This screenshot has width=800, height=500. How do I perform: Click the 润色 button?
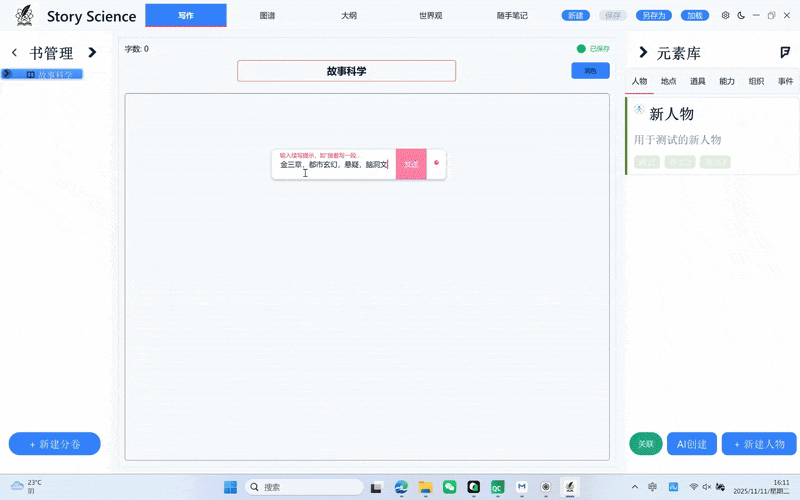590,70
